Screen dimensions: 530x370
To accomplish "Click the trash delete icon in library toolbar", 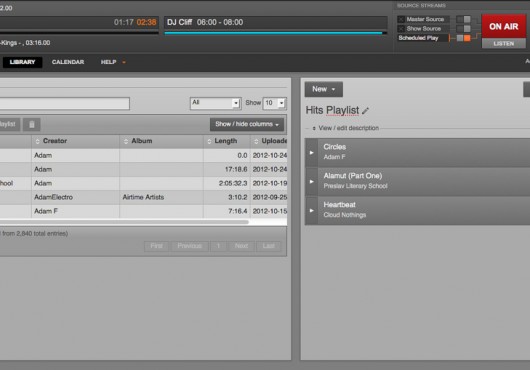I will [32, 124].
